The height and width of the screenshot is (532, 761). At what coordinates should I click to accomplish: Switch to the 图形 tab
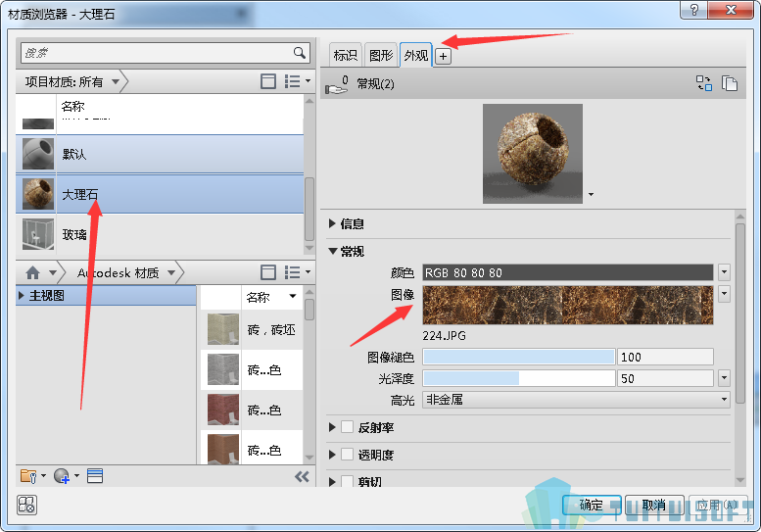380,55
